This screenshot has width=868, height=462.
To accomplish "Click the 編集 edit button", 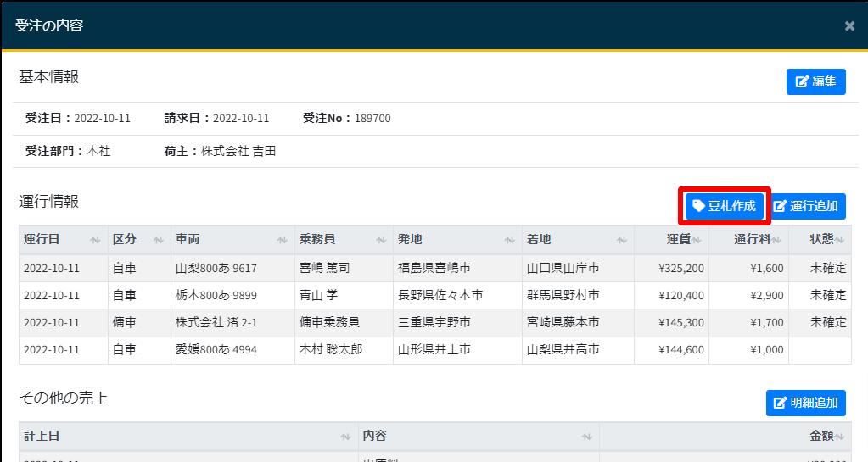I will [815, 81].
